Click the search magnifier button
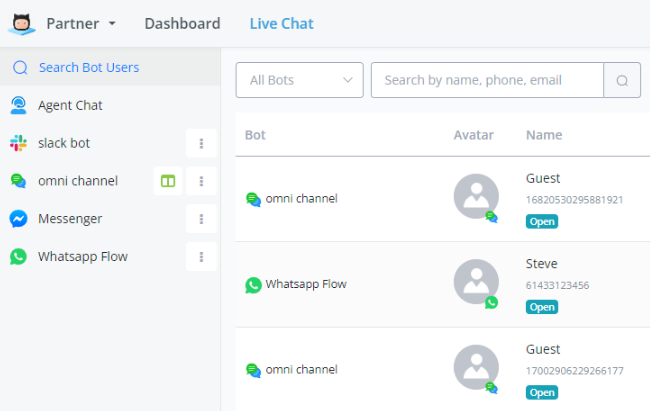The height and width of the screenshot is (411, 650). coord(622,80)
